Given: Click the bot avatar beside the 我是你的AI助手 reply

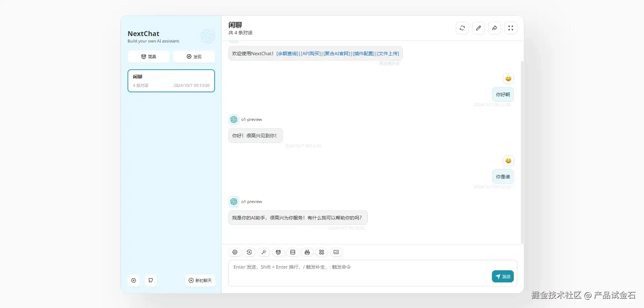Looking at the screenshot, I should [x=234, y=202].
